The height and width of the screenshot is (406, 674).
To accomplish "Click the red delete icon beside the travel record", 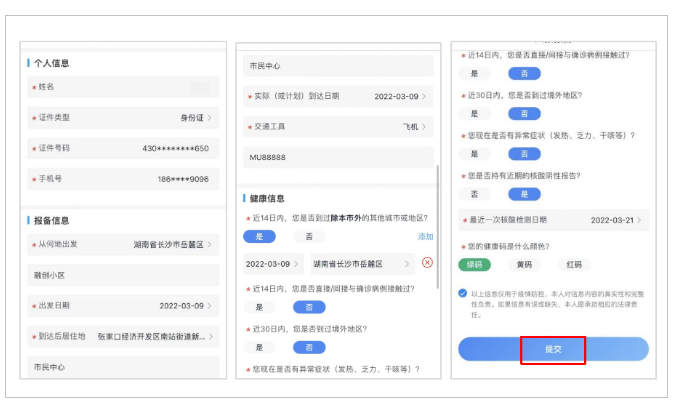I will pos(428,263).
